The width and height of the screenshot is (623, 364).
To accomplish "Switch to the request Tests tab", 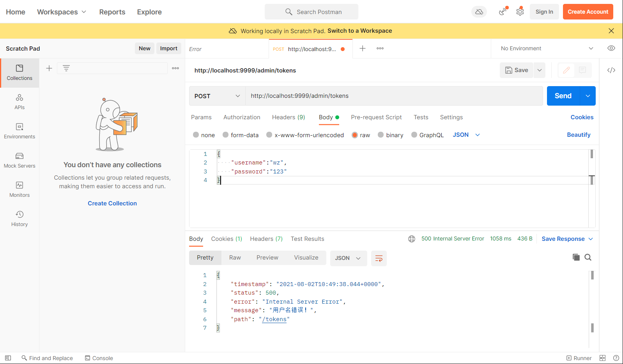I will [x=421, y=117].
